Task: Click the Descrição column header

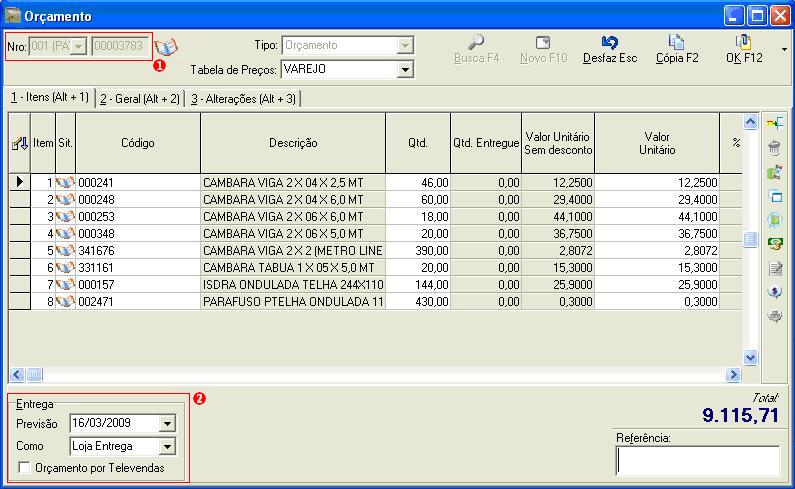Action: (293, 144)
